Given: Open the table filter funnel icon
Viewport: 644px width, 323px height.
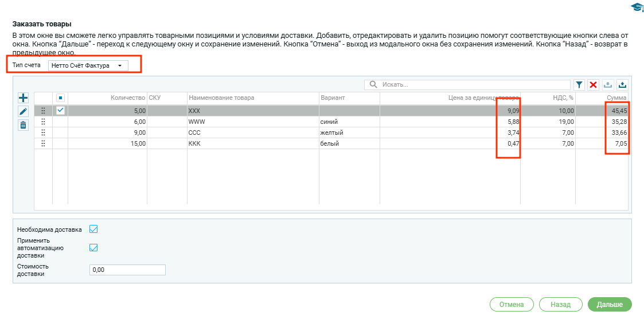Looking at the screenshot, I should (579, 85).
